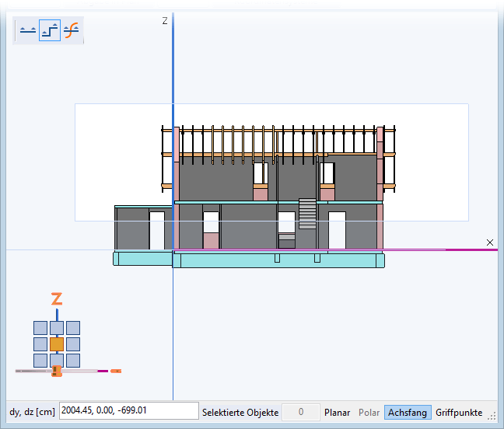Click middle-left square of the blue grid
This screenshot has height=429, width=504.
pos(40,344)
